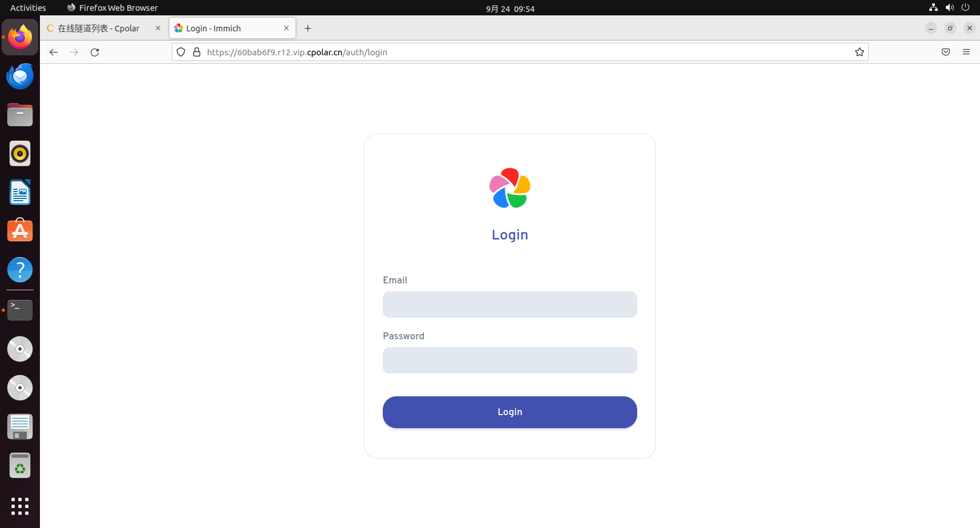Show all applications grid
Image resolution: width=980 pixels, height=528 pixels.
coord(20,506)
